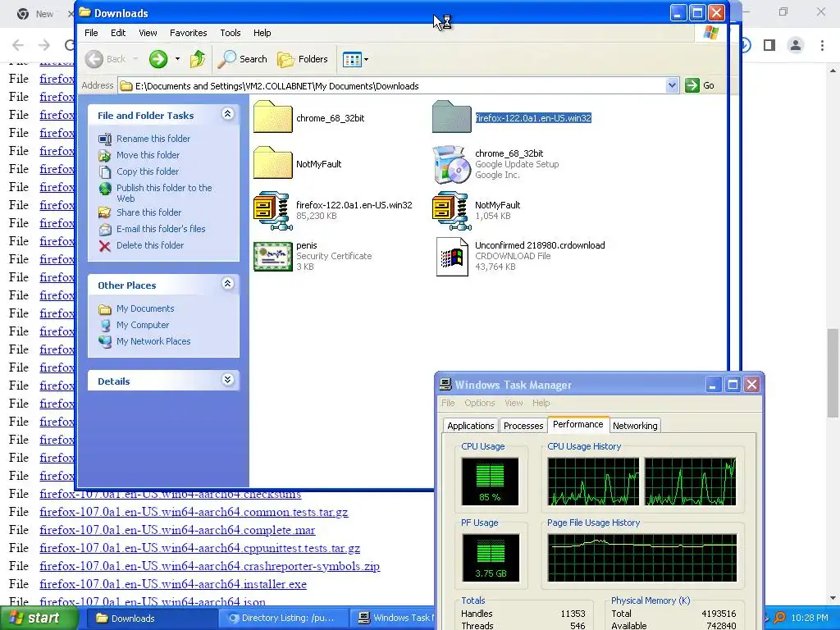
Task: Open Task Manager Help menu
Action: coord(541,403)
